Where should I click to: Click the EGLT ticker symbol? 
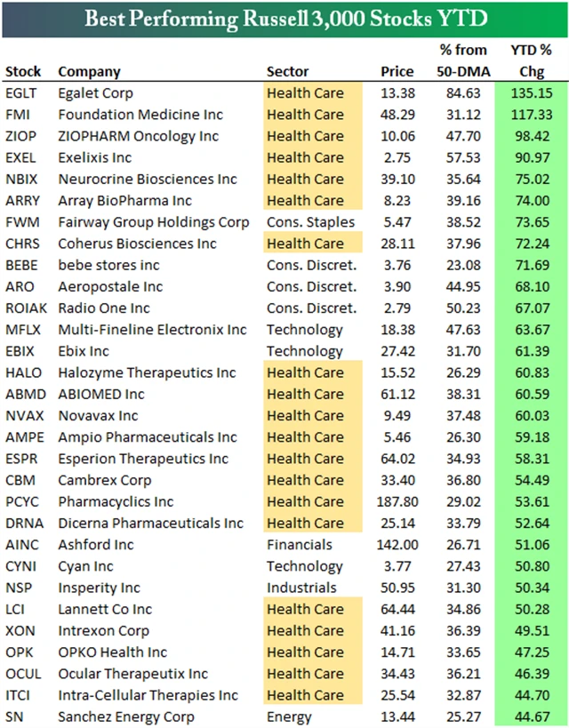pos(21,93)
